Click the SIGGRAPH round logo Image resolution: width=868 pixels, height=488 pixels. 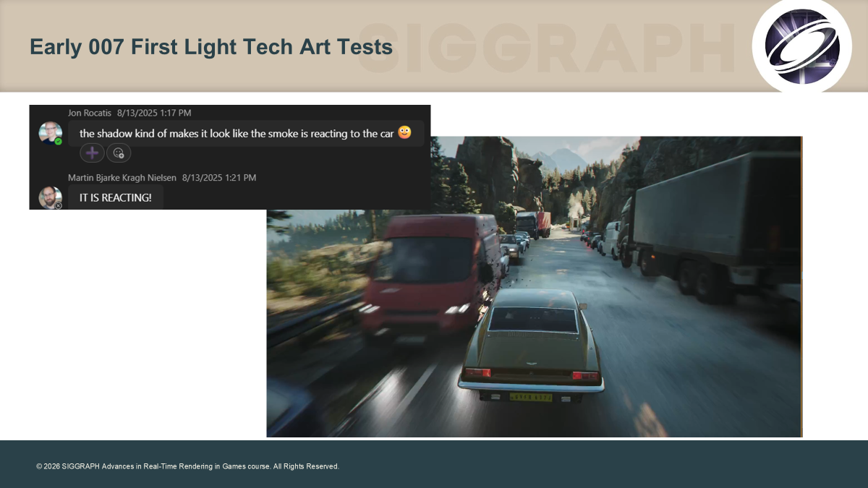click(x=803, y=46)
